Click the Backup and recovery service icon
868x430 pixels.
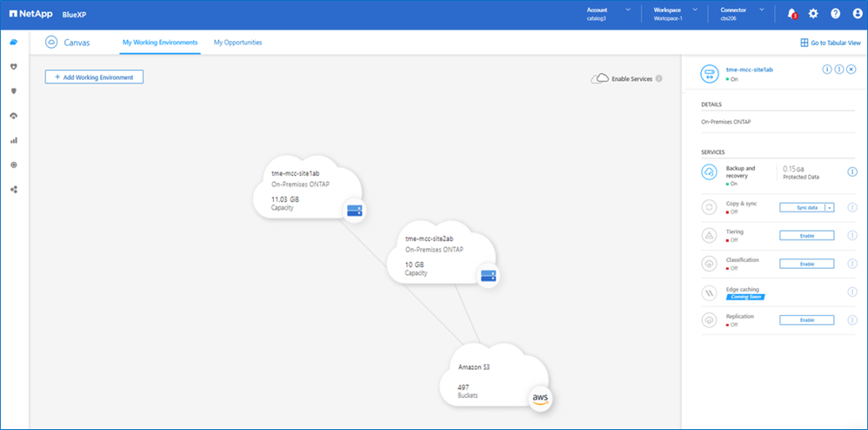pyautogui.click(x=709, y=172)
